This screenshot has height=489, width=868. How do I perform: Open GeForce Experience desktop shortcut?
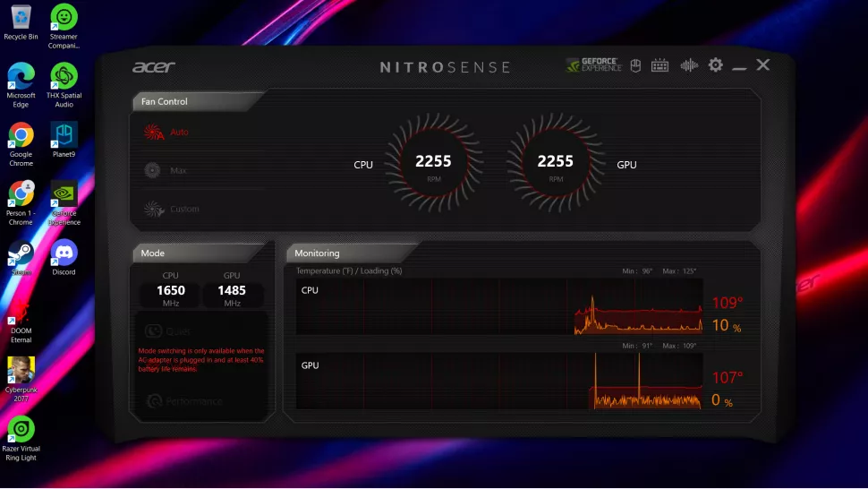[64, 203]
